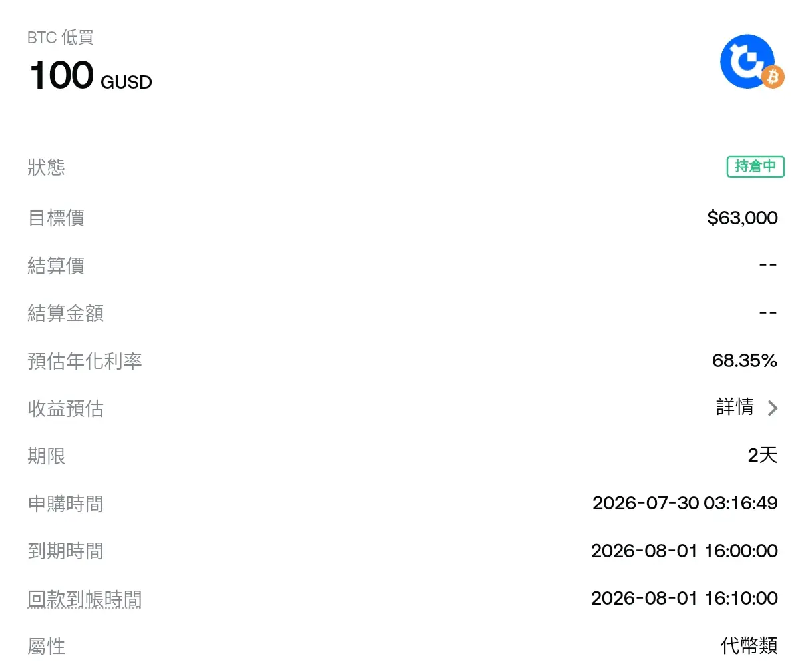Screen dimensions: 812x672
Task: Select the 68.35% annualized rate value
Action: pos(745,360)
